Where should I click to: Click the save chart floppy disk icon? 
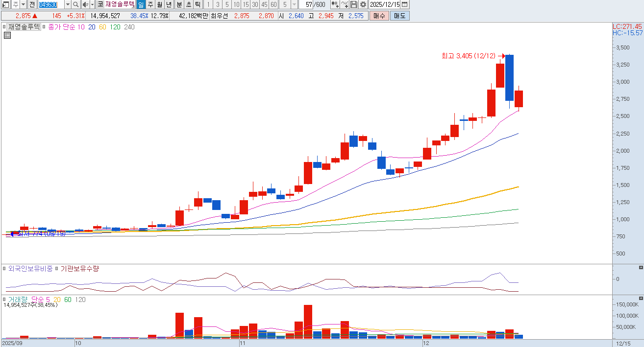coord(354,4)
